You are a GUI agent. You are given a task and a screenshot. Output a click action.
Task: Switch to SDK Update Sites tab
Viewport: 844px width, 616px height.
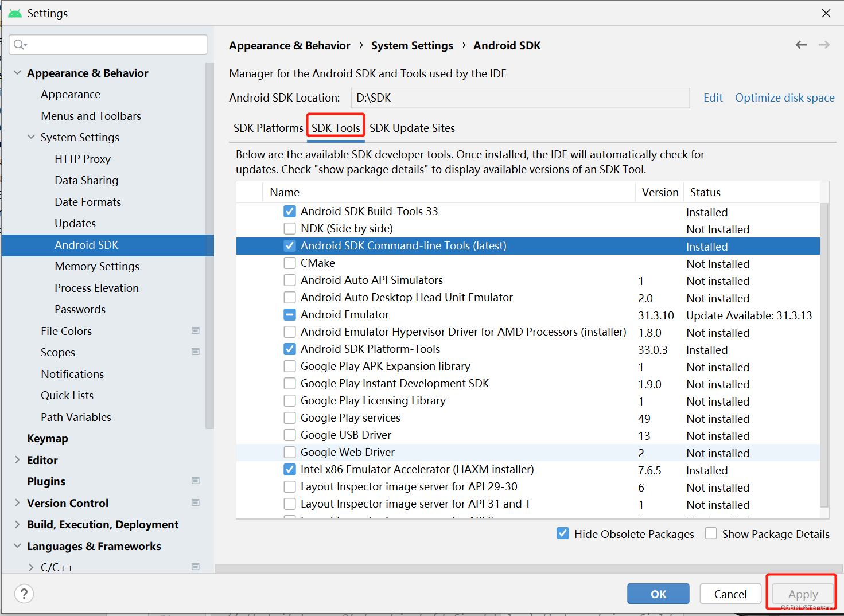412,128
